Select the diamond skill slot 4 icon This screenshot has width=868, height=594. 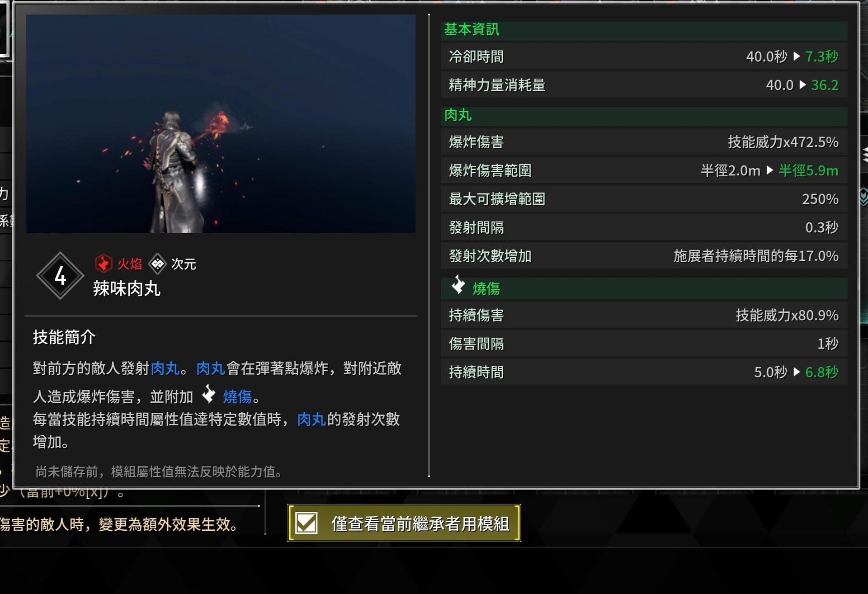click(x=60, y=276)
